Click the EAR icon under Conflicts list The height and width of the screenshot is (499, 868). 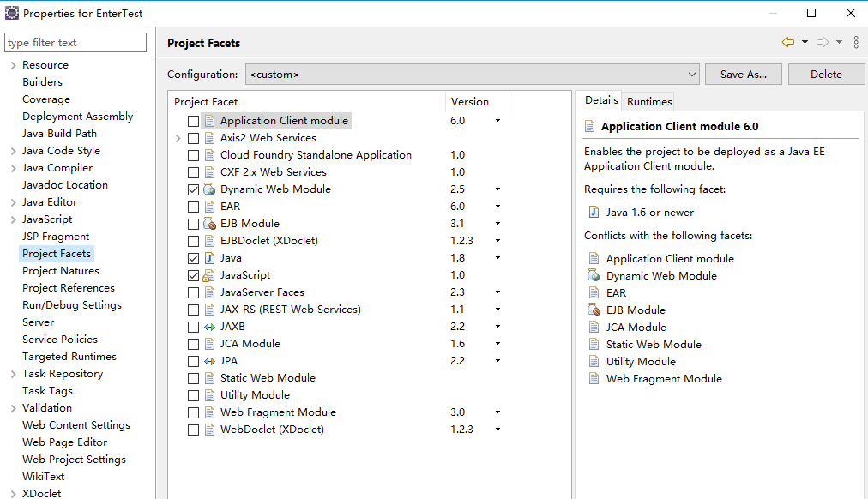pos(596,292)
